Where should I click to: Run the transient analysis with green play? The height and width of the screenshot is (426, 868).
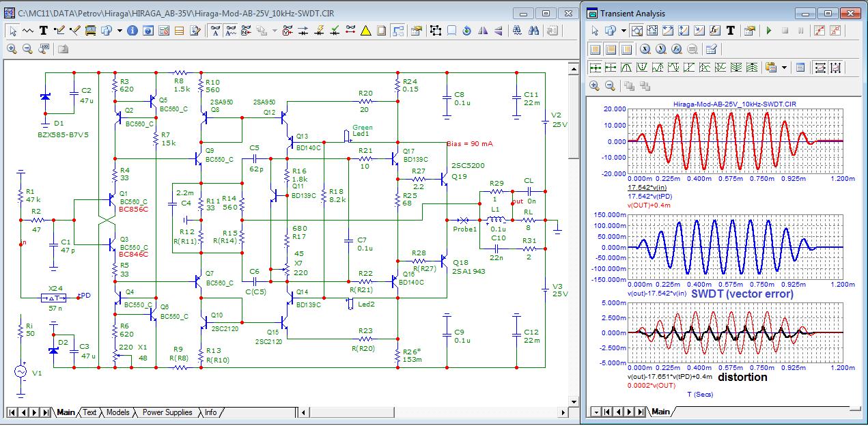769,31
